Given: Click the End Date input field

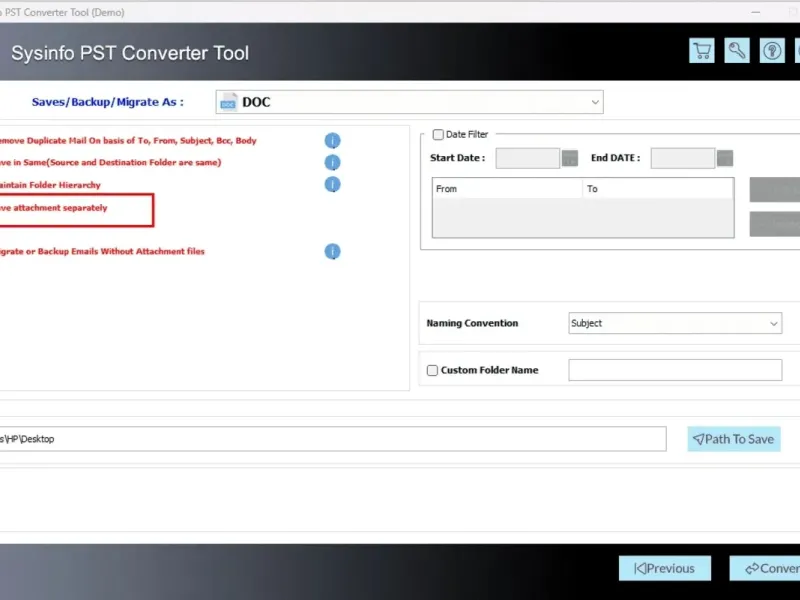Looking at the screenshot, I should point(683,158).
